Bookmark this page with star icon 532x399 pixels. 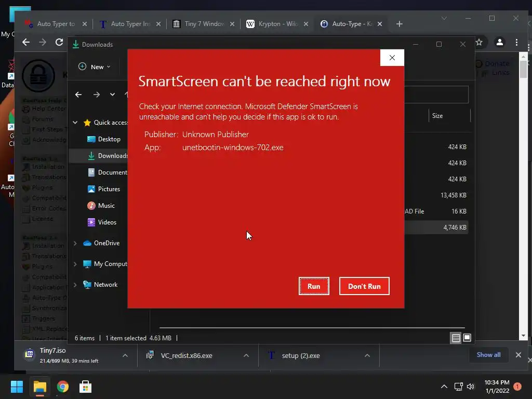[479, 42]
